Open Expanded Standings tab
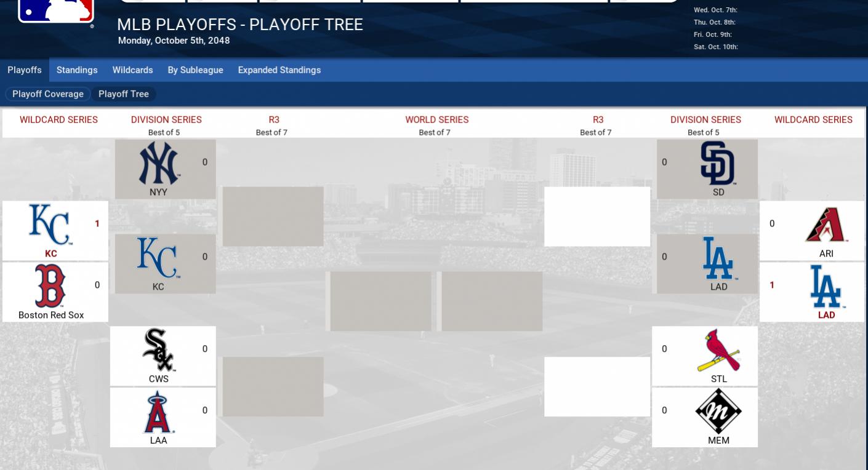The width and height of the screenshot is (868, 470). pyautogui.click(x=279, y=70)
